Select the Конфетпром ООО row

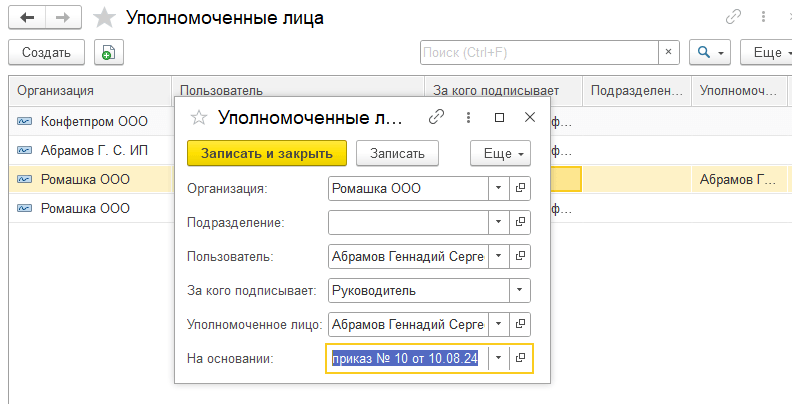(x=91, y=121)
